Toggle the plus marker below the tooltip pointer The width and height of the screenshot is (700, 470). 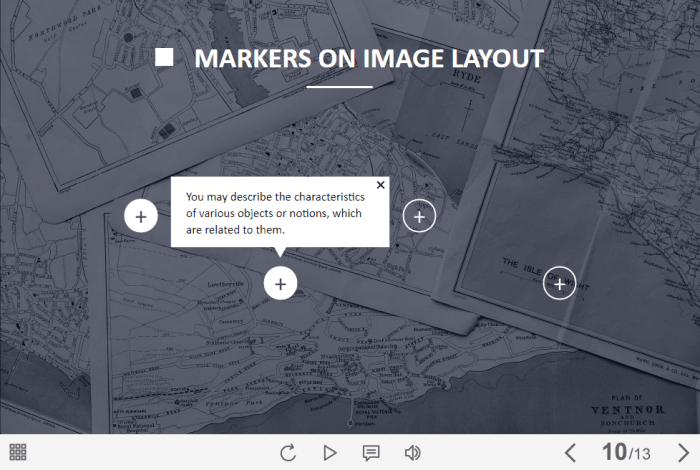280,284
